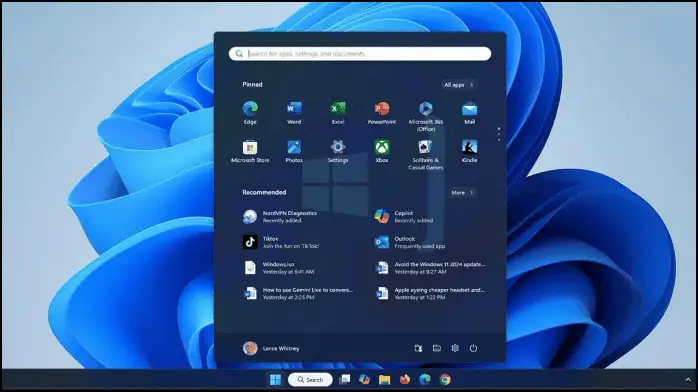This screenshot has width=698, height=392.
Task: Open File Explorer from the taskbar
Action: pyautogui.click(x=384, y=380)
